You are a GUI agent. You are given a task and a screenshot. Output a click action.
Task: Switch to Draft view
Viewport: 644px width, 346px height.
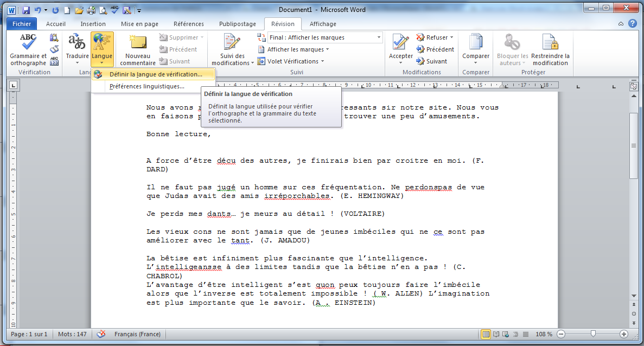[x=525, y=334]
